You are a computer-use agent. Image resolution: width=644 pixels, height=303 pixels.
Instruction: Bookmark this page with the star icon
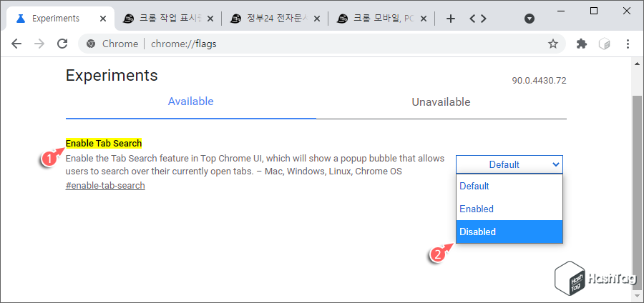click(553, 44)
